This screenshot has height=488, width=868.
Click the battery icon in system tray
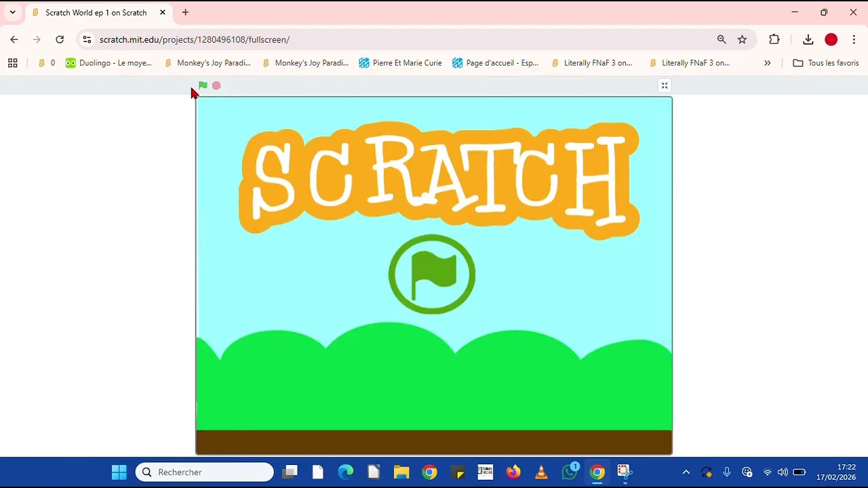coord(799,472)
